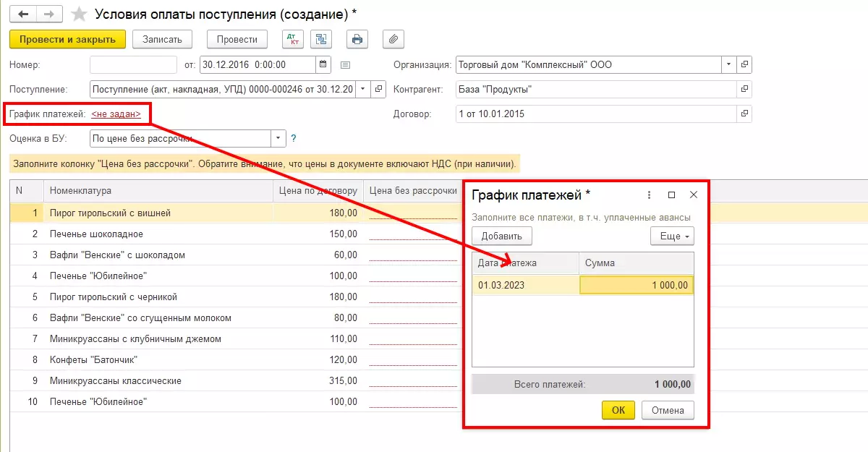Click the icon next to the date field
The width and height of the screenshot is (868, 452).
tap(345, 65)
